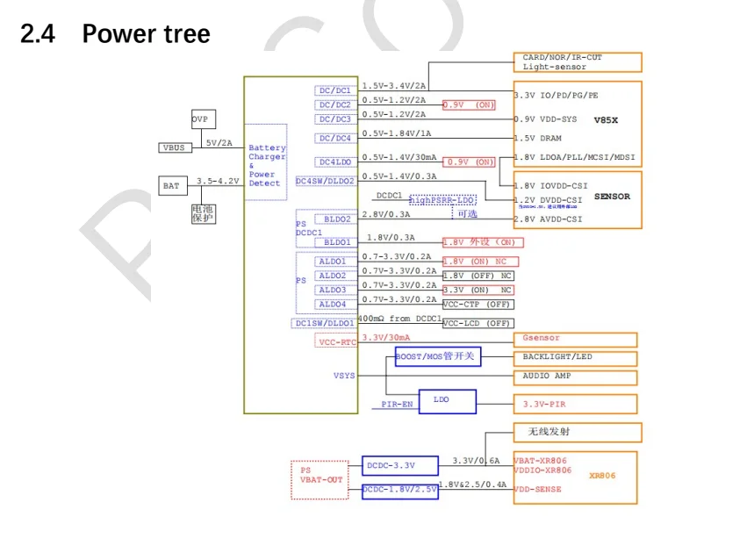Image resolution: width=754 pixels, height=560 pixels.
Task: Click the DCDC-3.3V block
Action: 399,465
